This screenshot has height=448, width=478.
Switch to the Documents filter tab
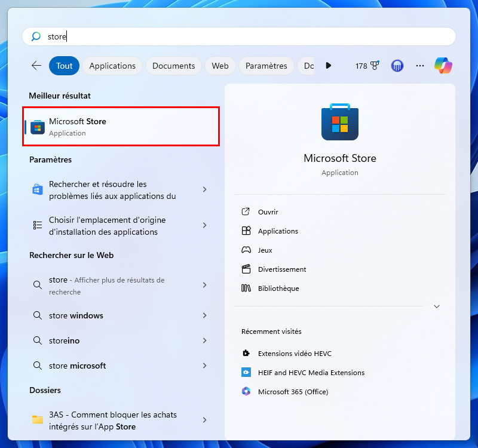pos(173,66)
